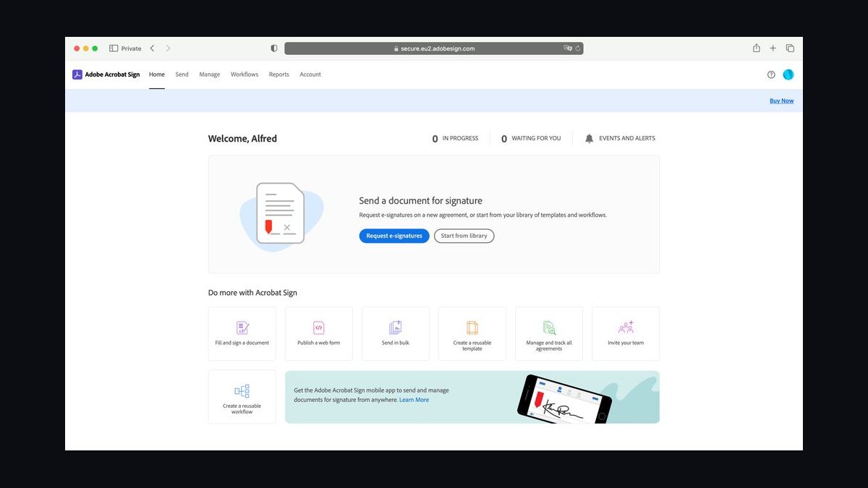The height and width of the screenshot is (488, 868).
Task: Click the Events and Alerts bell icon
Action: pos(589,138)
